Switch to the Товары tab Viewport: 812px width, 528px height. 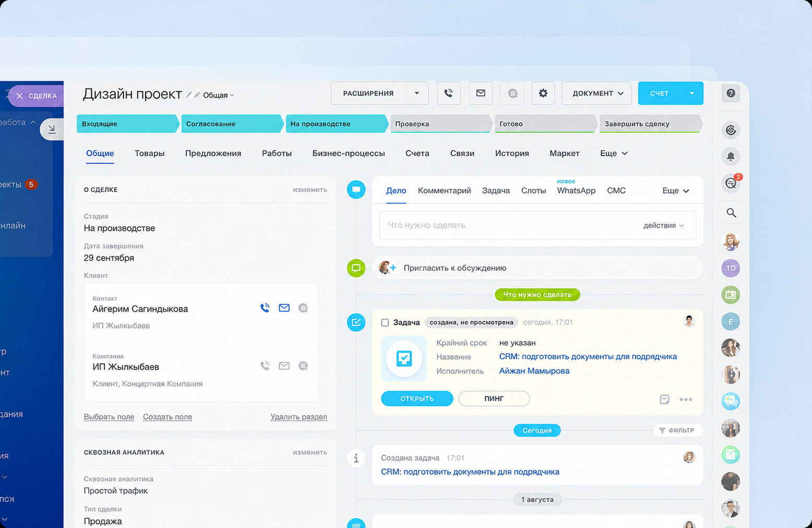(x=149, y=154)
